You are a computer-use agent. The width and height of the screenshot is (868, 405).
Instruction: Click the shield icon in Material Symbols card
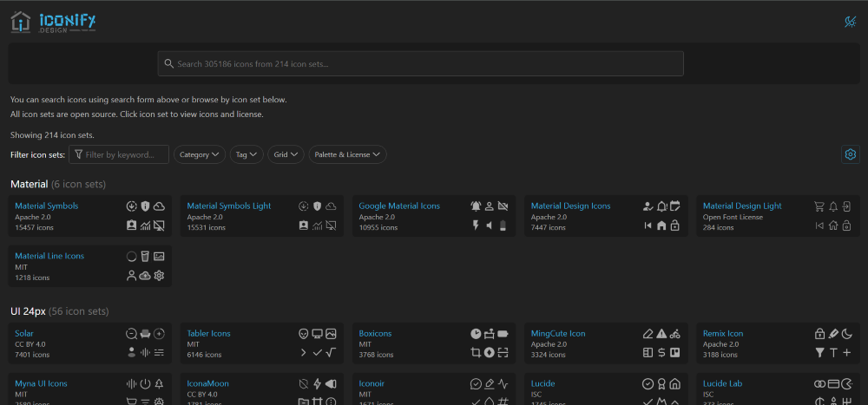[145, 206]
